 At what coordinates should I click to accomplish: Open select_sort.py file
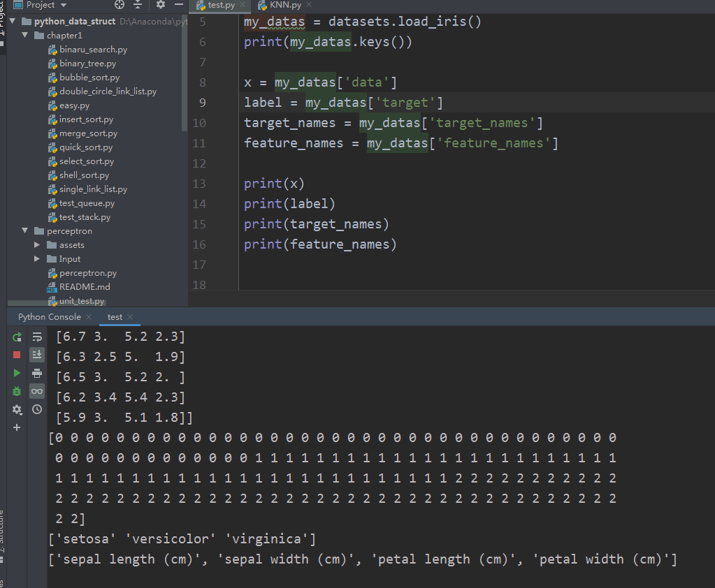[x=87, y=161]
